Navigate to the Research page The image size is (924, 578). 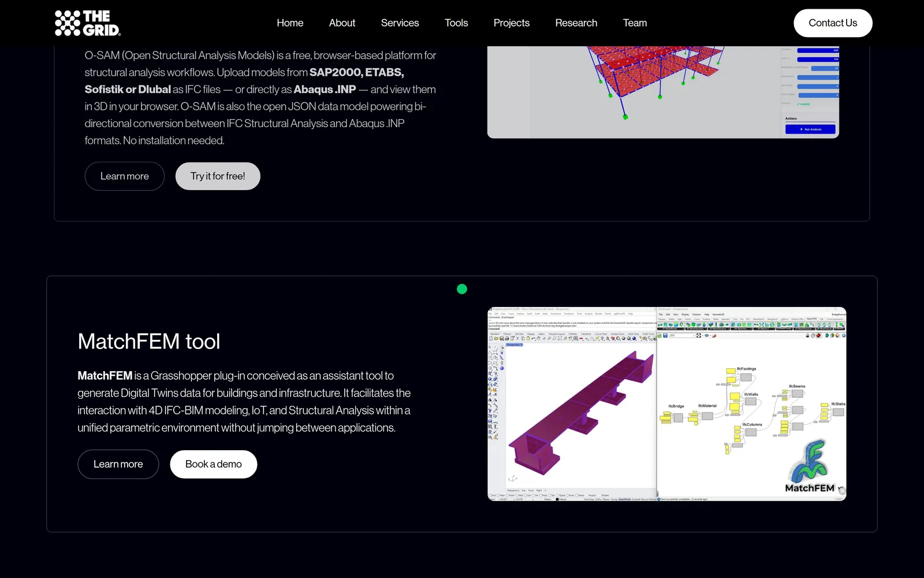point(576,23)
